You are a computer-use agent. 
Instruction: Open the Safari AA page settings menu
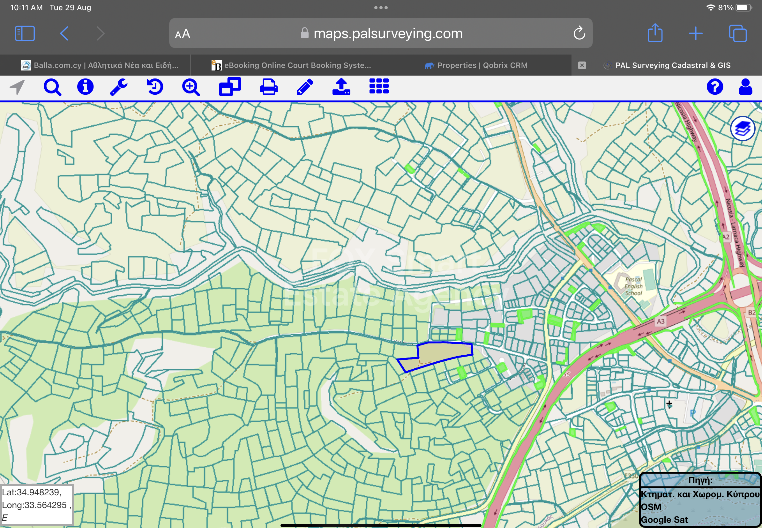tap(183, 34)
